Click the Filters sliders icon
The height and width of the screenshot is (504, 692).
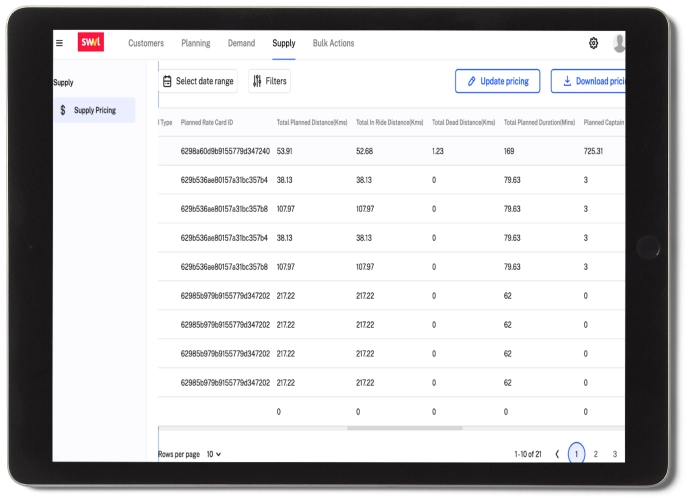click(256, 82)
